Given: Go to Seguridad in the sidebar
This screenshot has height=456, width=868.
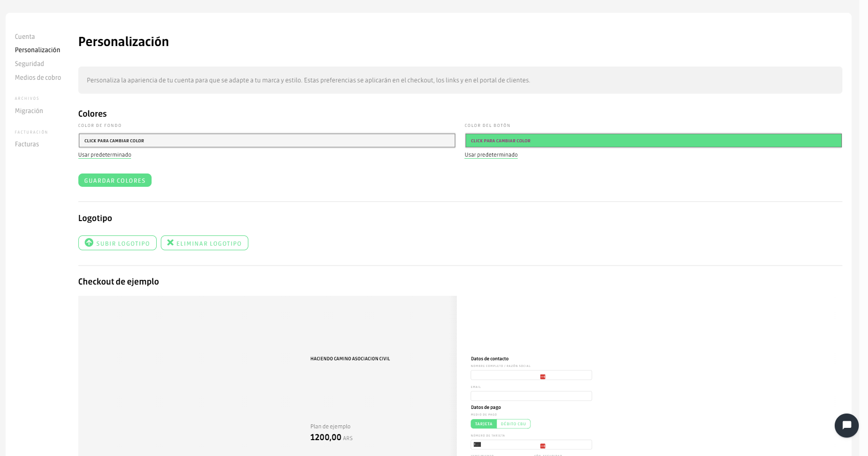Looking at the screenshot, I should 29,64.
